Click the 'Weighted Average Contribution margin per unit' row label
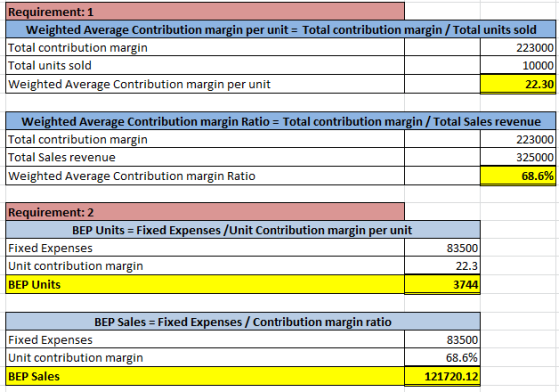The height and width of the screenshot is (392, 559). [x=205, y=84]
